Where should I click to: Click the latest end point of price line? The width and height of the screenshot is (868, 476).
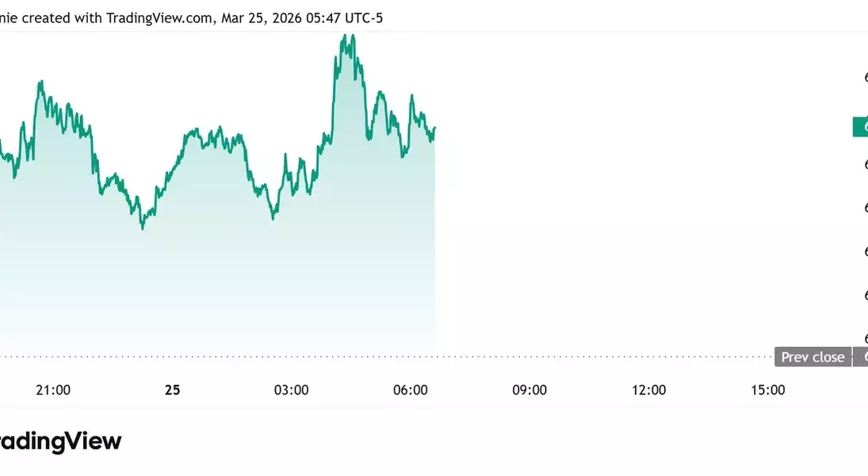pyautogui.click(x=434, y=128)
